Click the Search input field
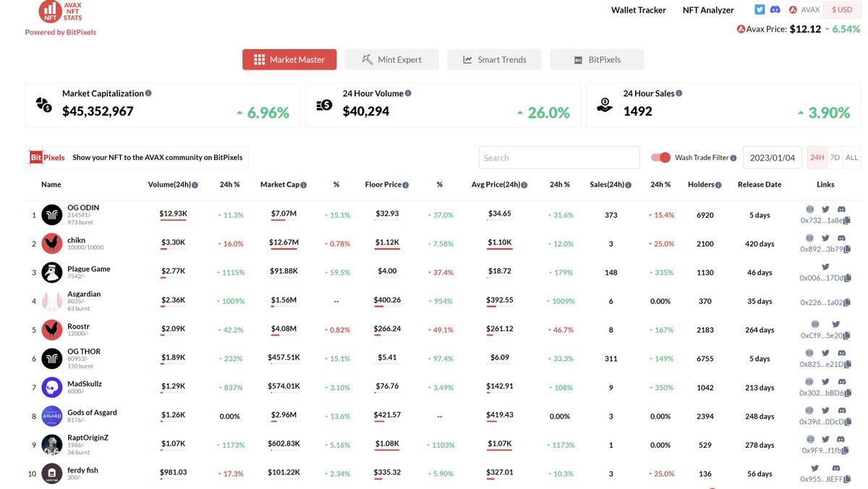Image resolution: width=868 pixels, height=489 pixels. (x=559, y=158)
